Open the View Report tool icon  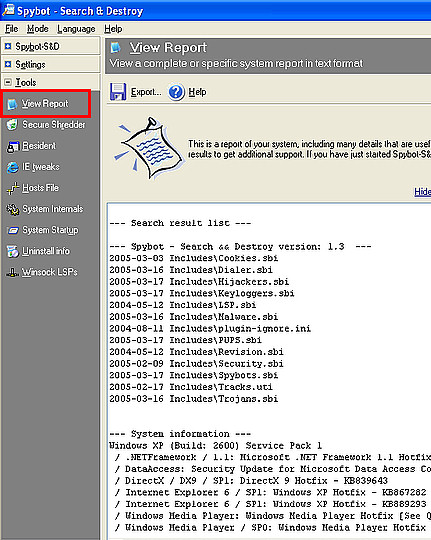point(12,104)
